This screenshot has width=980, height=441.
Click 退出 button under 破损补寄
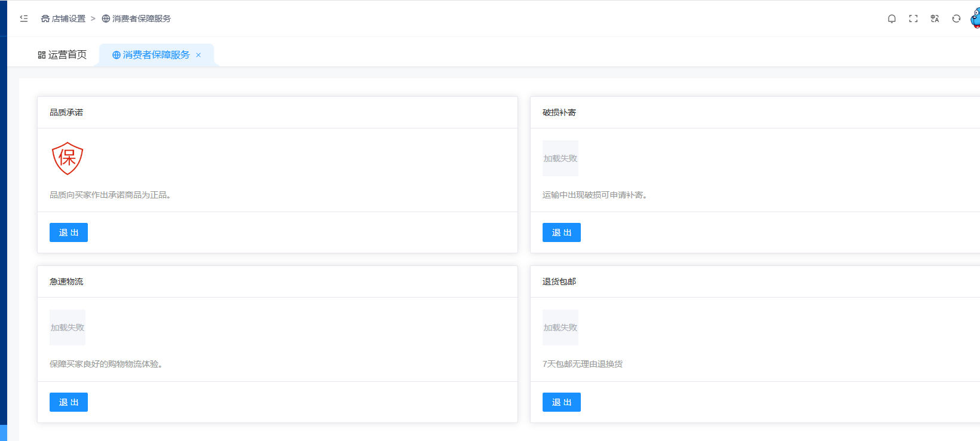coord(561,232)
